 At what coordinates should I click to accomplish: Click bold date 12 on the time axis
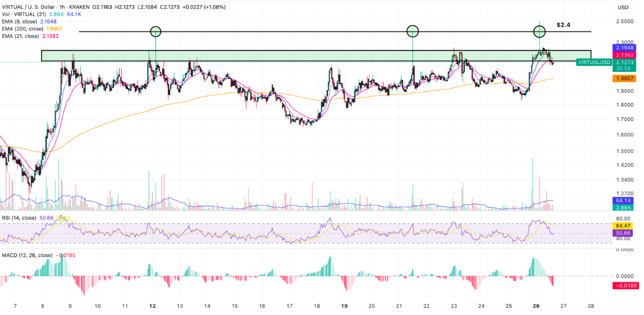point(152,306)
